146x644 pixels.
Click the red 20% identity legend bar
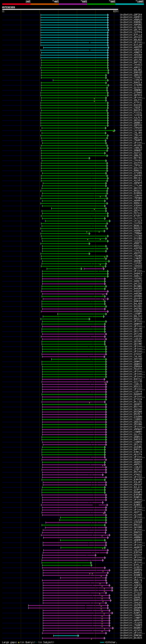[16, 4]
